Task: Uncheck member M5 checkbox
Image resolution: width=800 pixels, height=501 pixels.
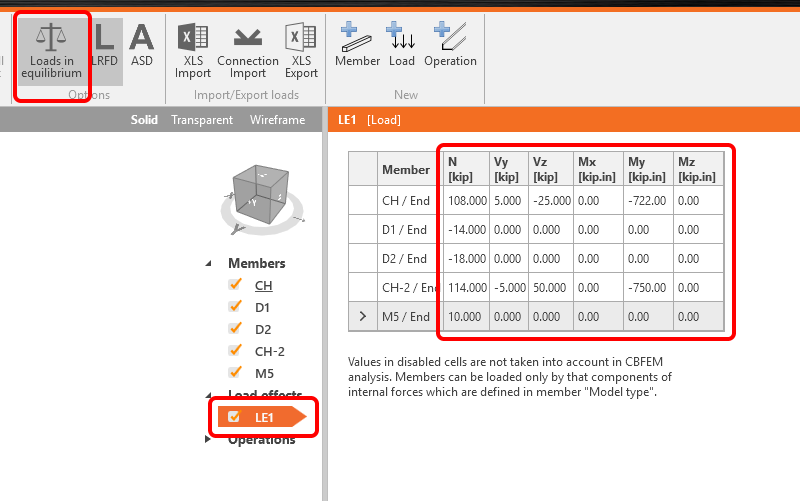Action: [235, 372]
